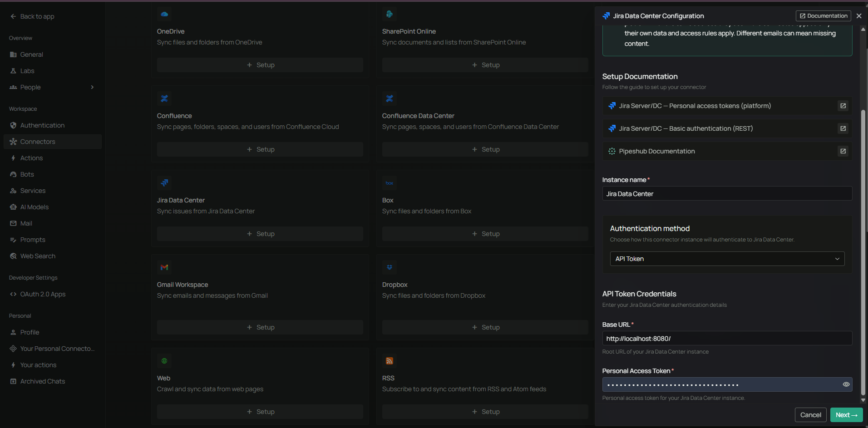
Task: Click the RSS feed icon
Action: point(390,361)
